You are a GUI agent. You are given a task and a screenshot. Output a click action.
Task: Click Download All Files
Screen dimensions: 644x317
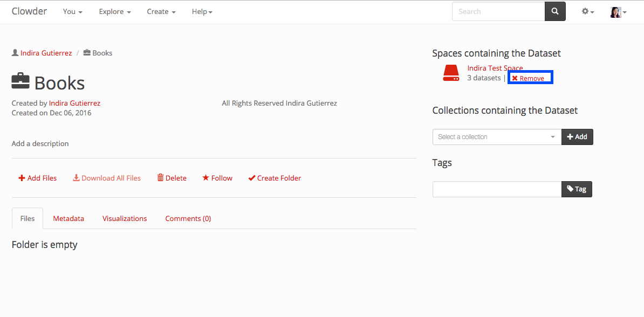tap(107, 178)
